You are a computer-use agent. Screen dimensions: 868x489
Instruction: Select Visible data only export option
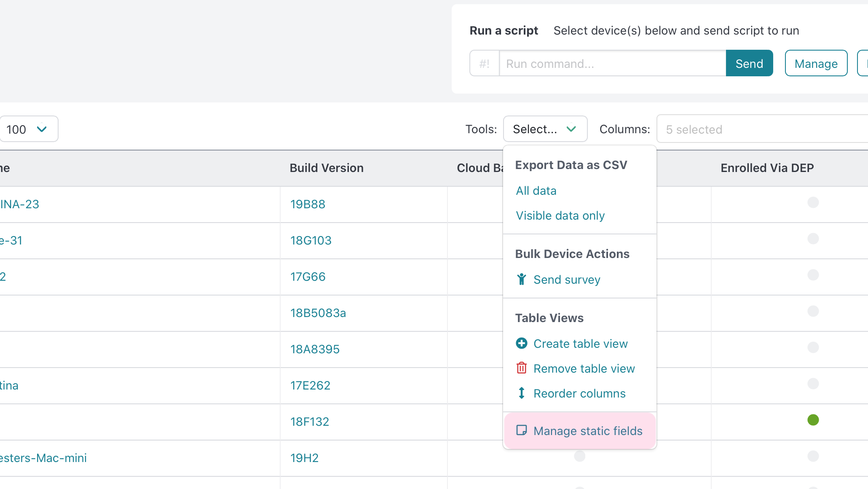(x=560, y=215)
